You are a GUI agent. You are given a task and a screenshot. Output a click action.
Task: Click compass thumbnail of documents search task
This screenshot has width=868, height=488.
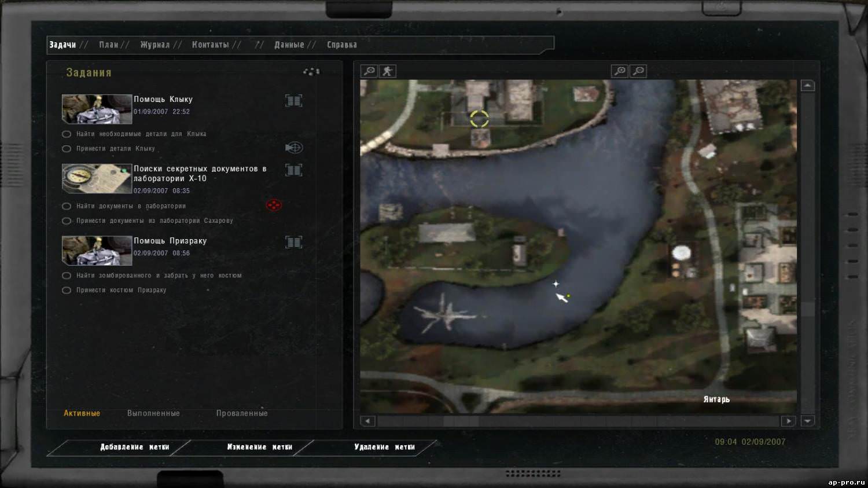coord(97,179)
